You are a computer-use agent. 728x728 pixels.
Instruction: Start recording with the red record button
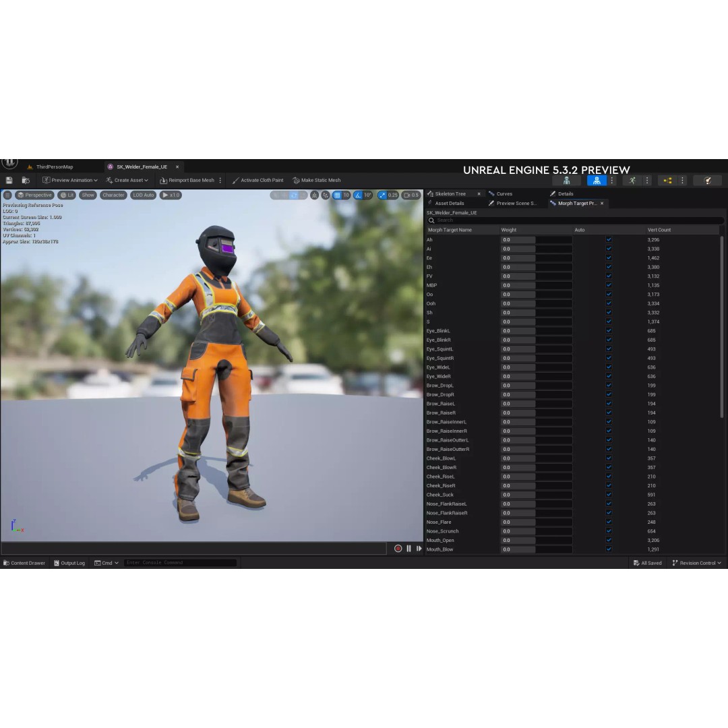[398, 548]
